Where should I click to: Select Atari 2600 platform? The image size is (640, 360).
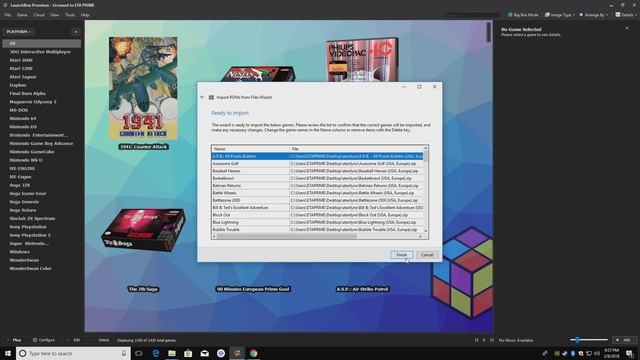21,60
